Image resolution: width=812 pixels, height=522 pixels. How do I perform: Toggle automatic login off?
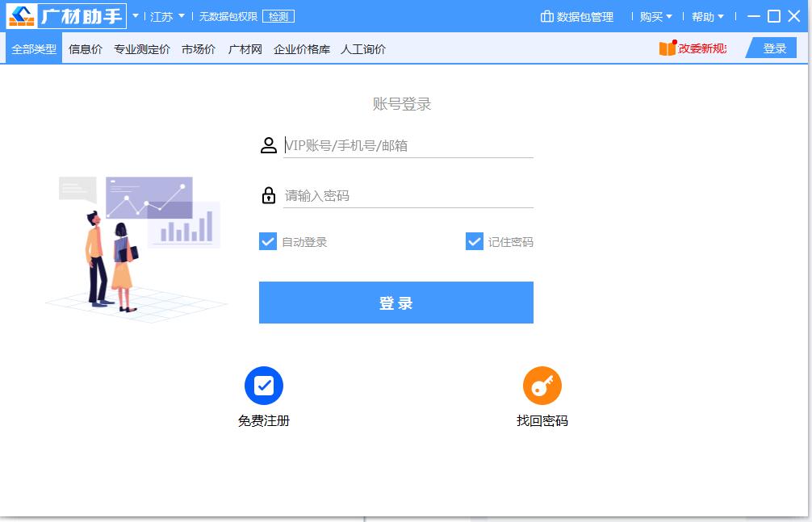(267, 241)
